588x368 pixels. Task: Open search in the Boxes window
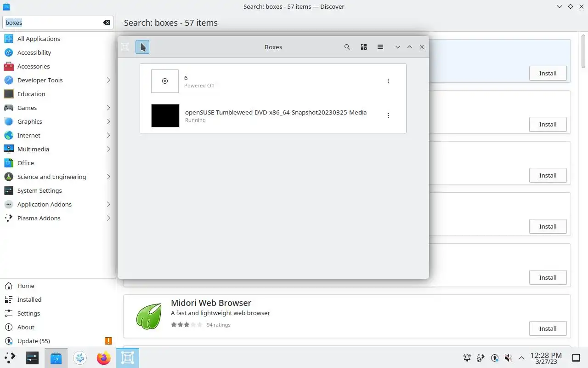(347, 47)
